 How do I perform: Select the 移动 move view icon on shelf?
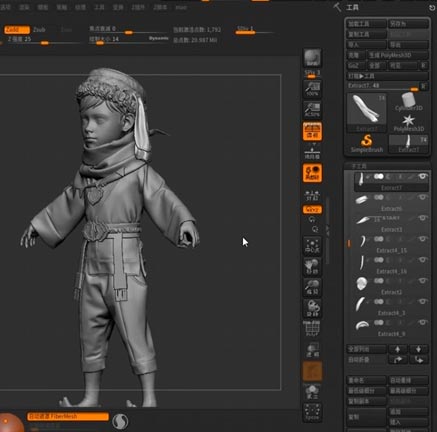pyautogui.click(x=312, y=267)
